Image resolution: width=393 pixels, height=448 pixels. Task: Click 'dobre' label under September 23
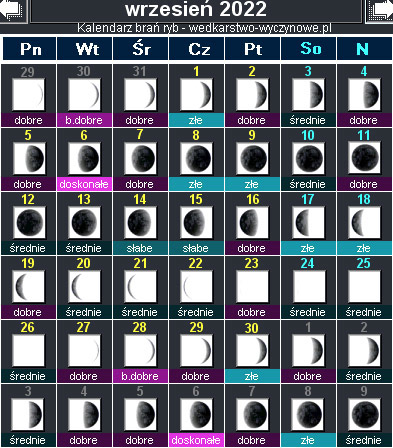point(252,312)
